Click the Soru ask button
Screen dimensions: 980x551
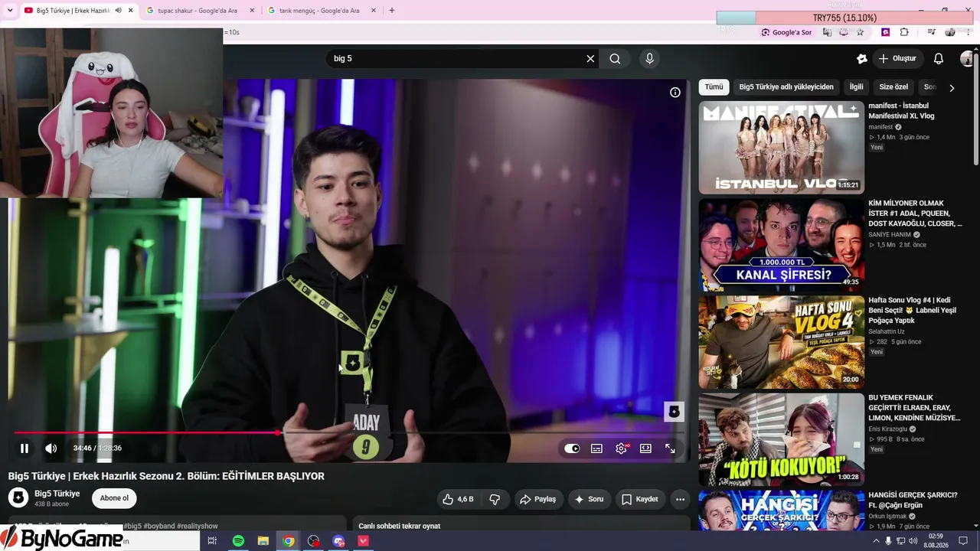[x=589, y=499]
